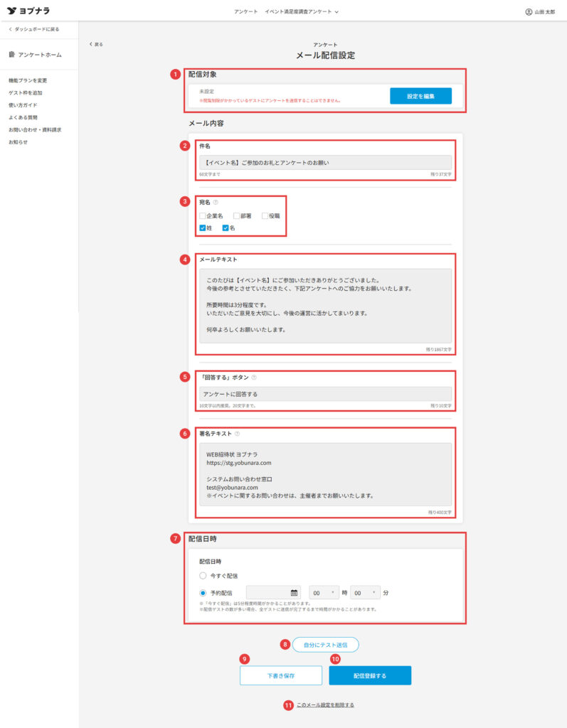Click the back arrow labeled 戻る
The width and height of the screenshot is (567, 728).
pyautogui.click(x=95, y=44)
